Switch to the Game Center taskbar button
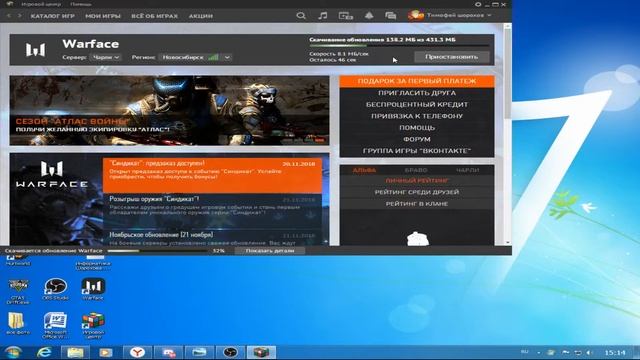 (261, 352)
